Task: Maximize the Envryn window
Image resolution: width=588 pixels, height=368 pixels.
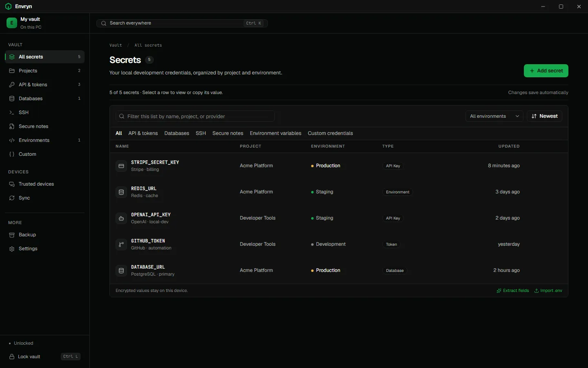Action: (561, 7)
